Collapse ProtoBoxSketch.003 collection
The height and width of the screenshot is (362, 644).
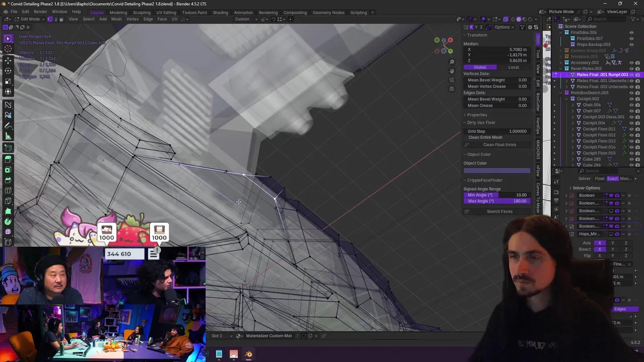560,93
